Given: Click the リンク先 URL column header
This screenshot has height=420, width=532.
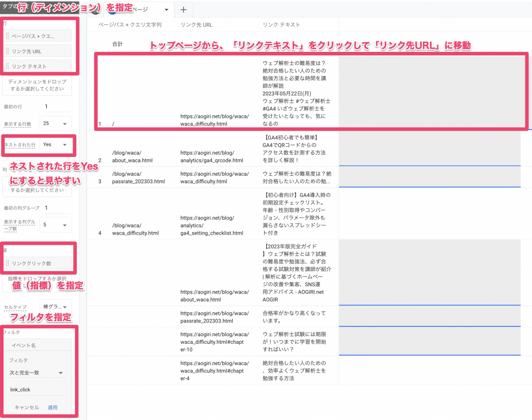Looking at the screenshot, I should tap(196, 25).
